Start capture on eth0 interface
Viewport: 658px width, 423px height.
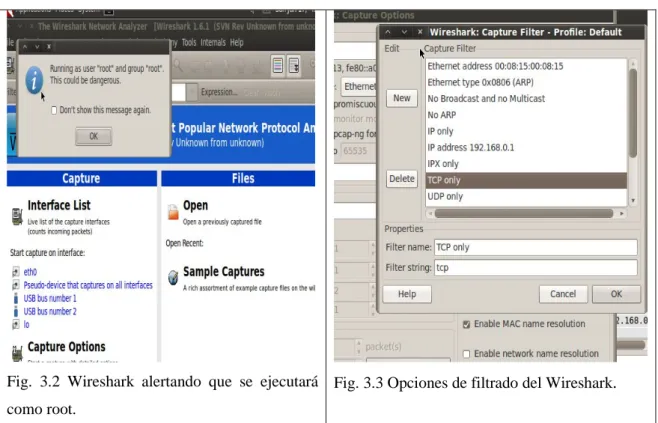[30, 272]
